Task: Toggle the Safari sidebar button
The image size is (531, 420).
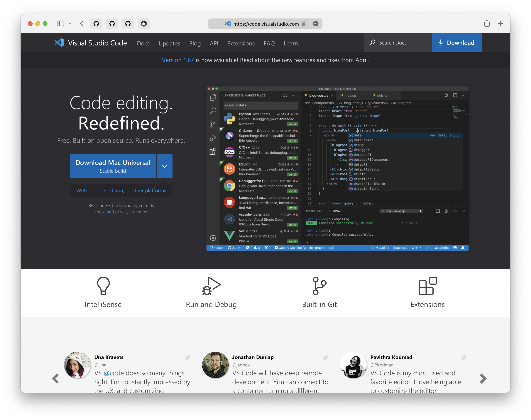Action: click(x=60, y=24)
